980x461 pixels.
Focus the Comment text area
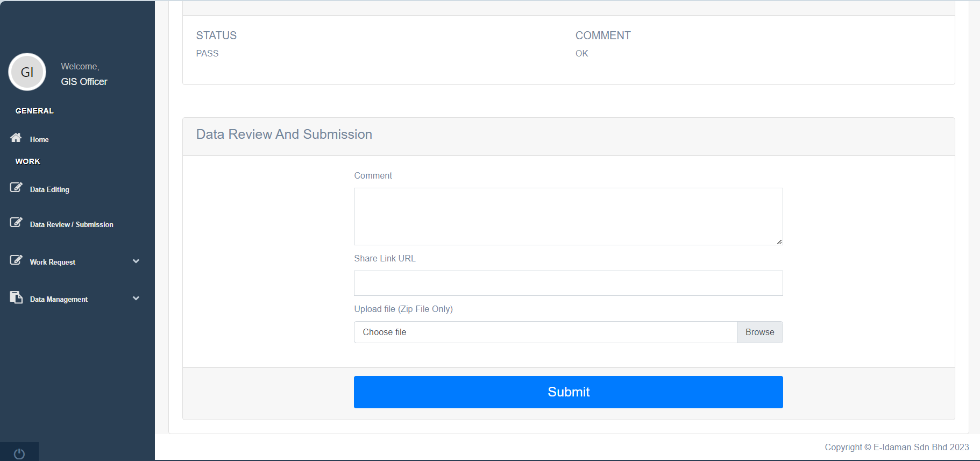(x=568, y=216)
